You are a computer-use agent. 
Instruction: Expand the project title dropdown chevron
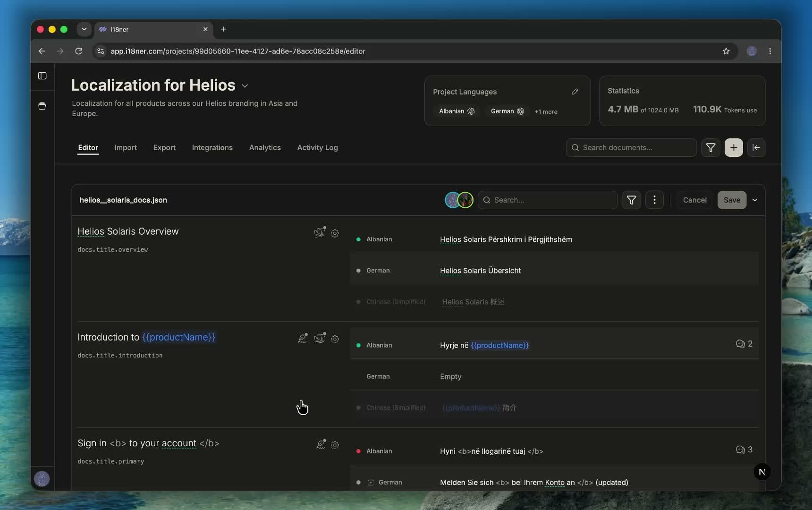point(245,86)
